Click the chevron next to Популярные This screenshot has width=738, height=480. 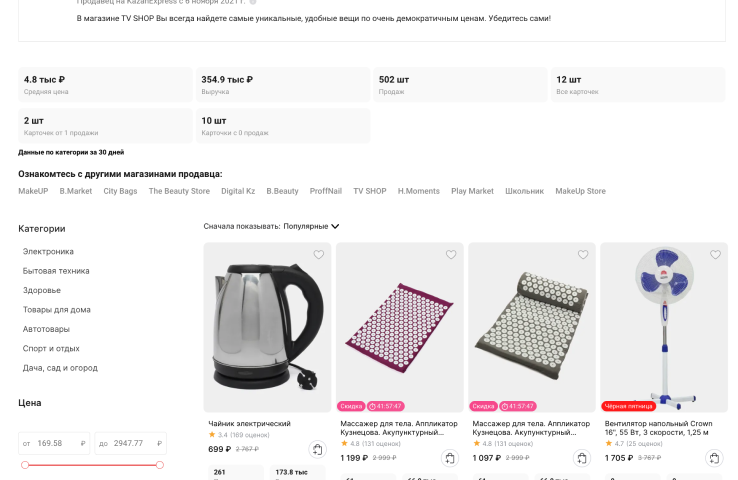[x=335, y=226]
